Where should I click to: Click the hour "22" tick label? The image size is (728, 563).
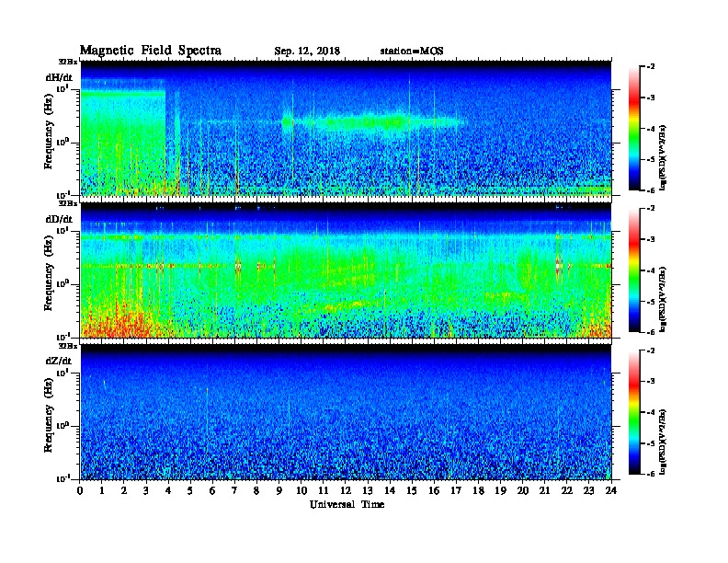coord(567,490)
